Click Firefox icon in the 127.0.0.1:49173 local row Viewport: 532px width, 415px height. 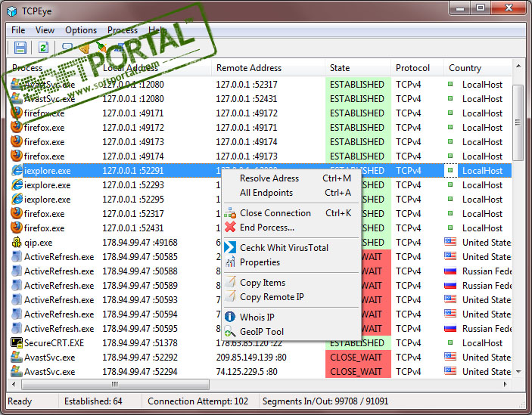(17, 141)
